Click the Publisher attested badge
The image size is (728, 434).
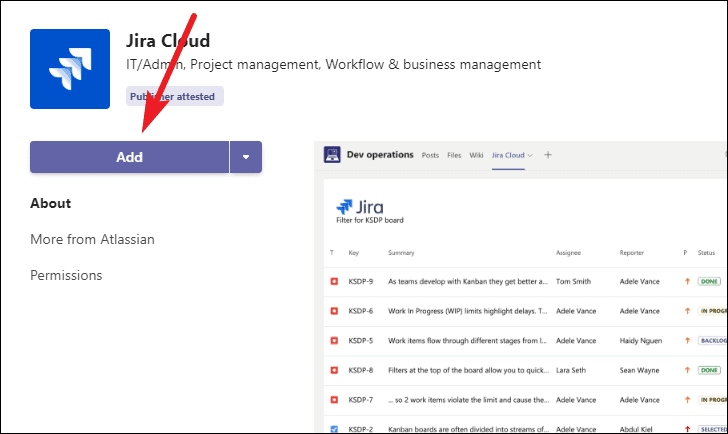(x=175, y=96)
